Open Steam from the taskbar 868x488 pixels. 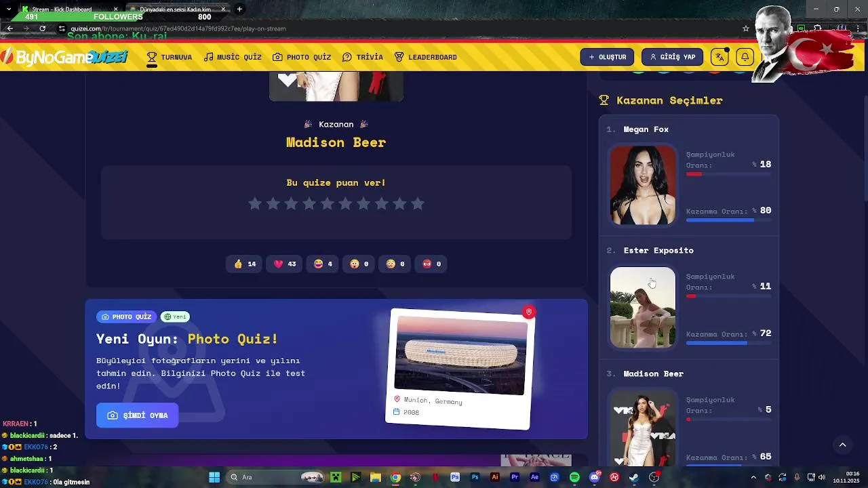coord(634,477)
